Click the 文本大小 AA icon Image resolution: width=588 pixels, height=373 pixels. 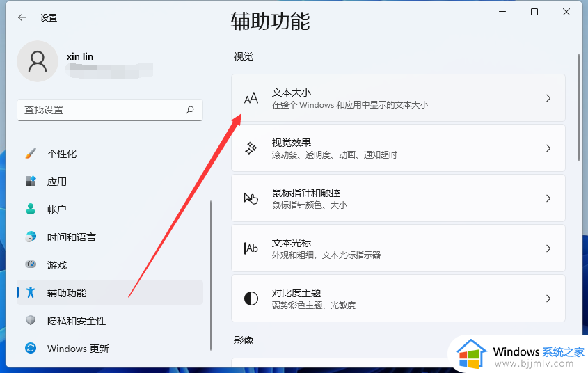(251, 98)
